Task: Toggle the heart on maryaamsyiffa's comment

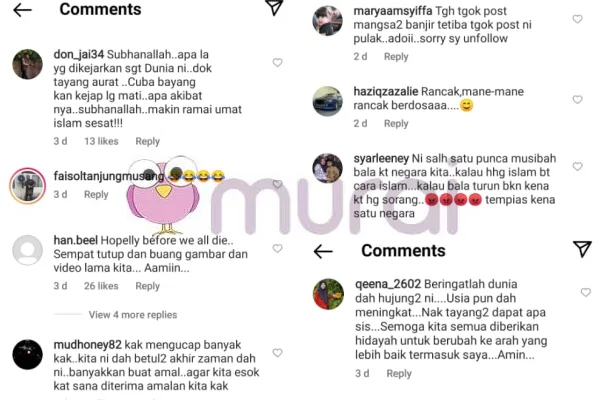Action: tap(577, 19)
